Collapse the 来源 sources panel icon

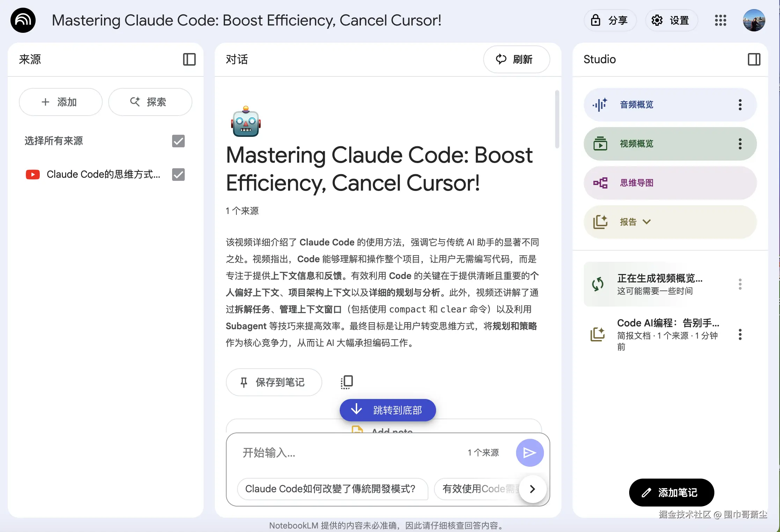189,59
